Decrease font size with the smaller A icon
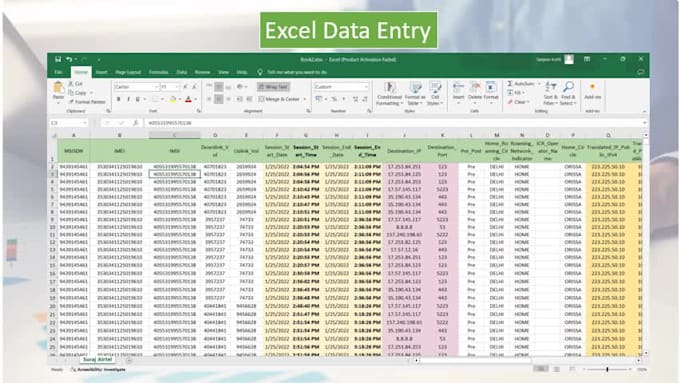680x383 pixels. pos(194,87)
